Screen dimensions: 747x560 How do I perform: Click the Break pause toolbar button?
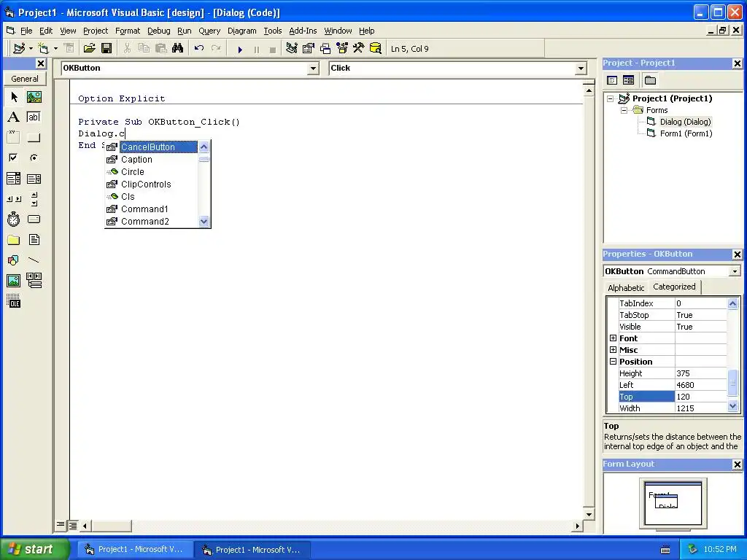coord(257,49)
